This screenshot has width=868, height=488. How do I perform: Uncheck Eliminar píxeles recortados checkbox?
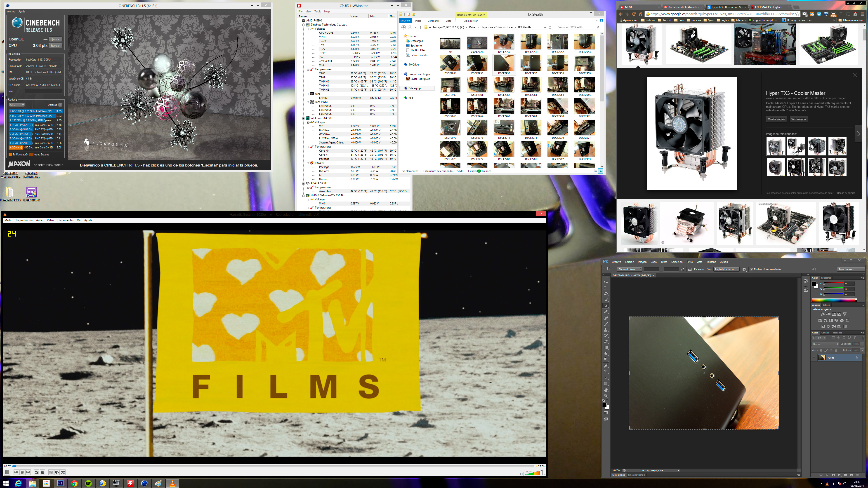pyautogui.click(x=751, y=269)
